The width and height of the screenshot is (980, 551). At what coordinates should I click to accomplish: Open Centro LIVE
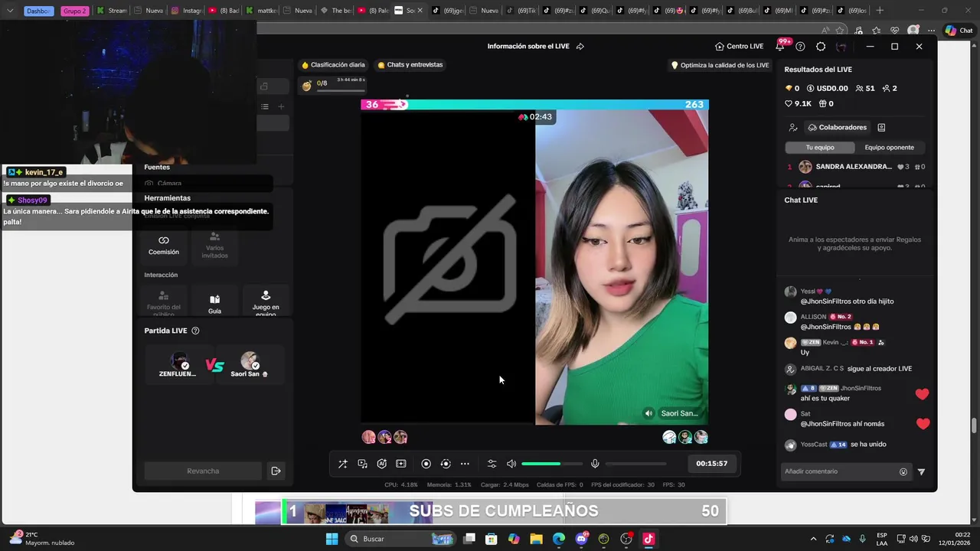(739, 47)
